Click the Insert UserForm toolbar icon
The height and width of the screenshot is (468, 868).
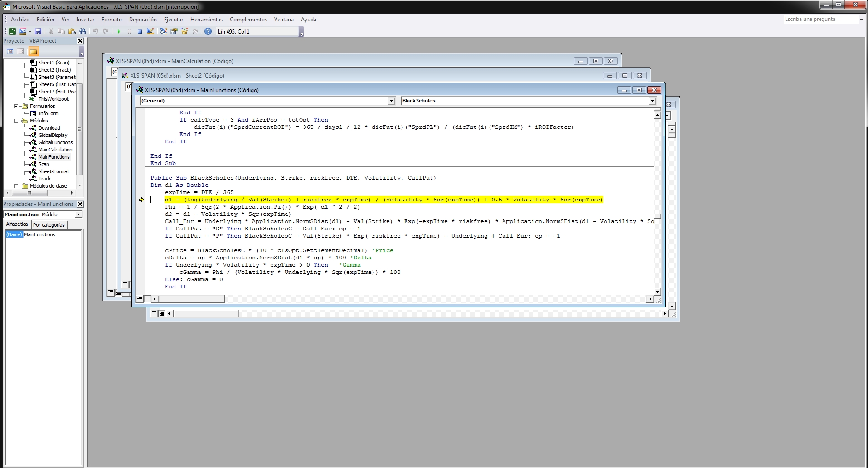pyautogui.click(x=23, y=31)
